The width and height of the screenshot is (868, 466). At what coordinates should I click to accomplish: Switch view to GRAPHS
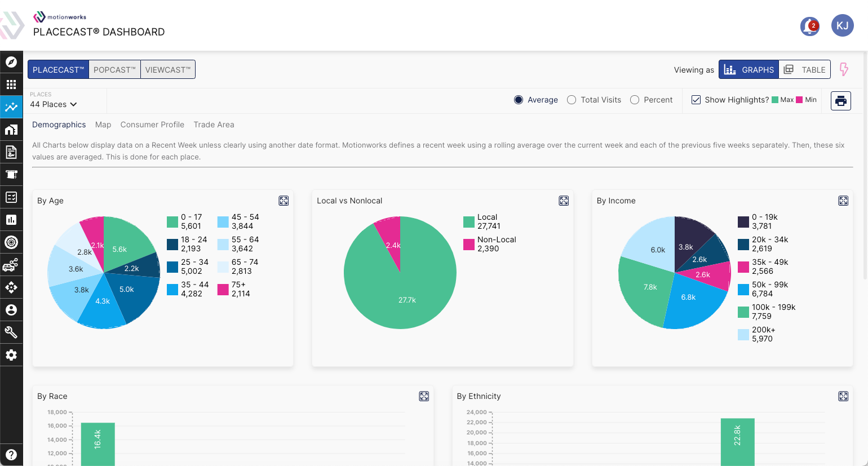pos(749,69)
